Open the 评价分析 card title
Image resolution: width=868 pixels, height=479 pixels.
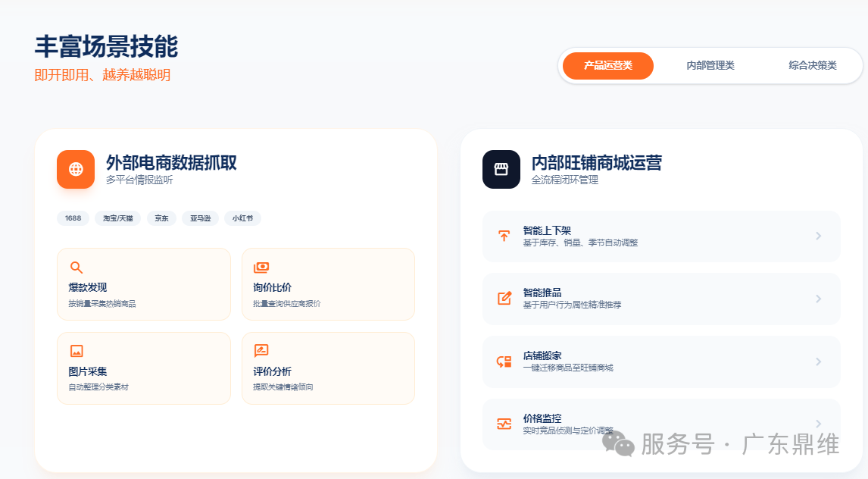point(272,371)
